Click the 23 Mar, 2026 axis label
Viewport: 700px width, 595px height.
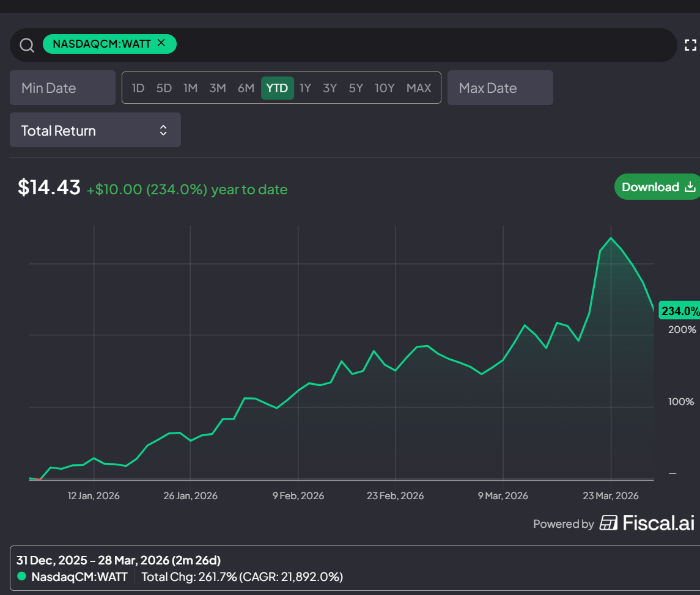[610, 495]
